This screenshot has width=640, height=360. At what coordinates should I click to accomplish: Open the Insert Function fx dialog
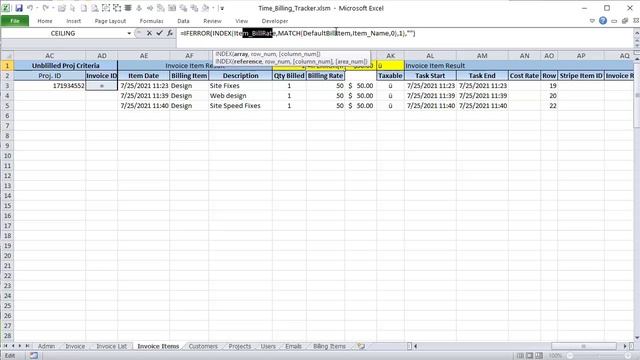170,33
